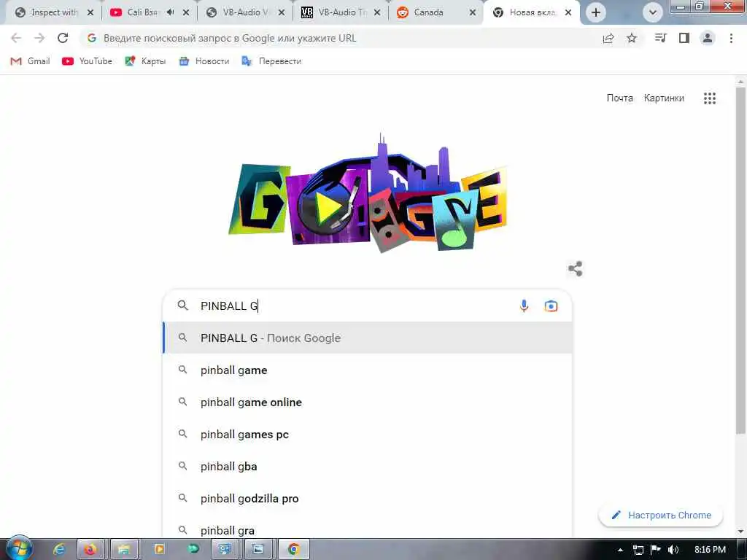
Task: Select the pinball godzilla pro suggestion
Action: click(368, 499)
